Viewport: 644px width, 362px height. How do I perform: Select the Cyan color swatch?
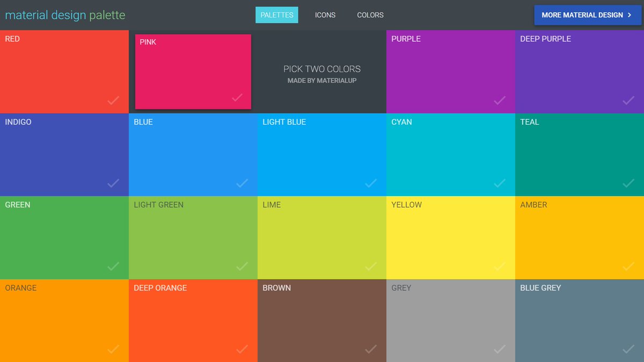click(451, 154)
